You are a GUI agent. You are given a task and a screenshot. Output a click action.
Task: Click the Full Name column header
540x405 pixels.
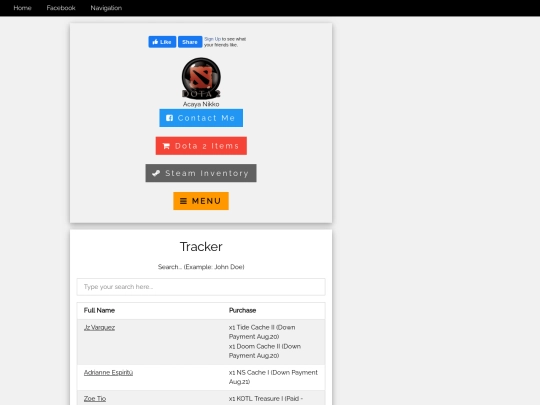[99, 310]
